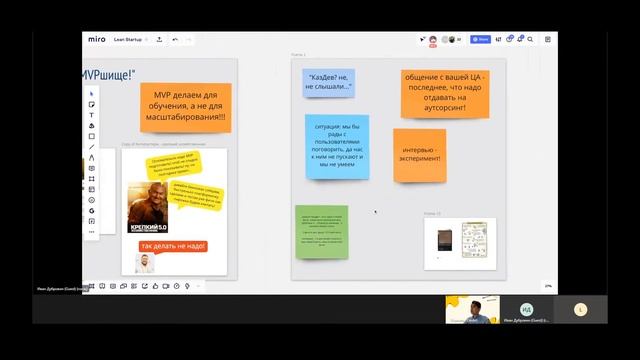Select the connection line tool

coord(91,147)
